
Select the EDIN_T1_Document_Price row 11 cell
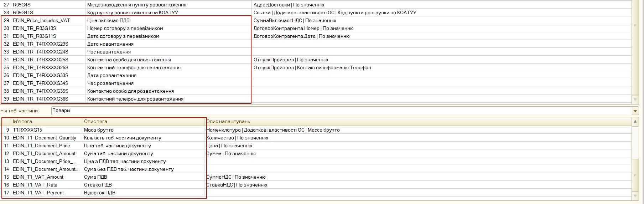coord(47,146)
